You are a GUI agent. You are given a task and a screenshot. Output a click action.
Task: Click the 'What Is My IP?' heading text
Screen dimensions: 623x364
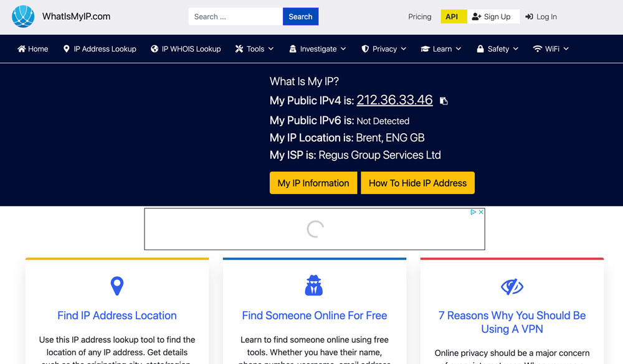[305, 82]
